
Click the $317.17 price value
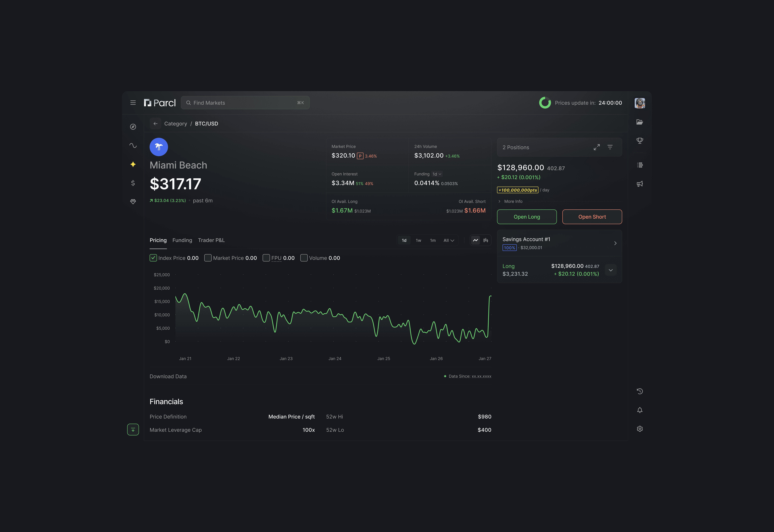tap(175, 184)
